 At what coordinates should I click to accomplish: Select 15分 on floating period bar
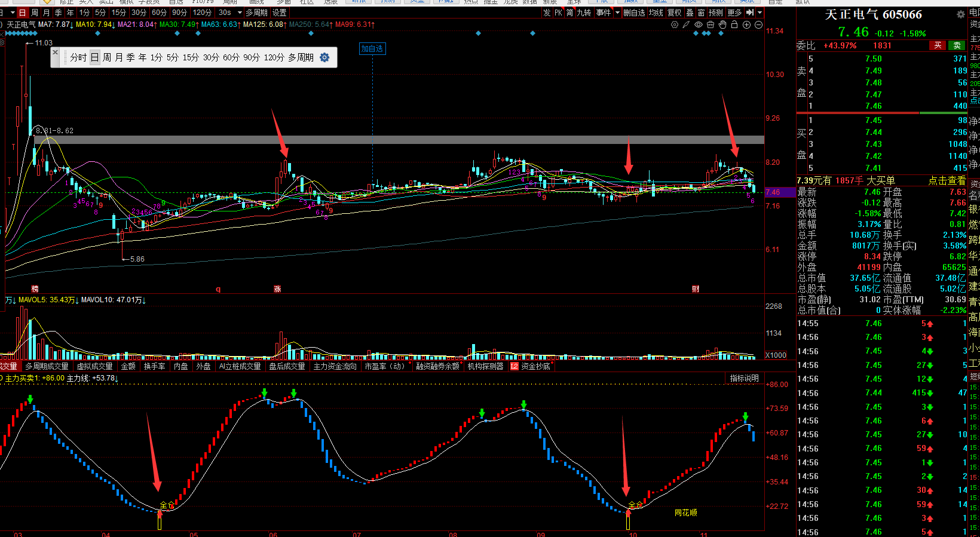(191, 57)
